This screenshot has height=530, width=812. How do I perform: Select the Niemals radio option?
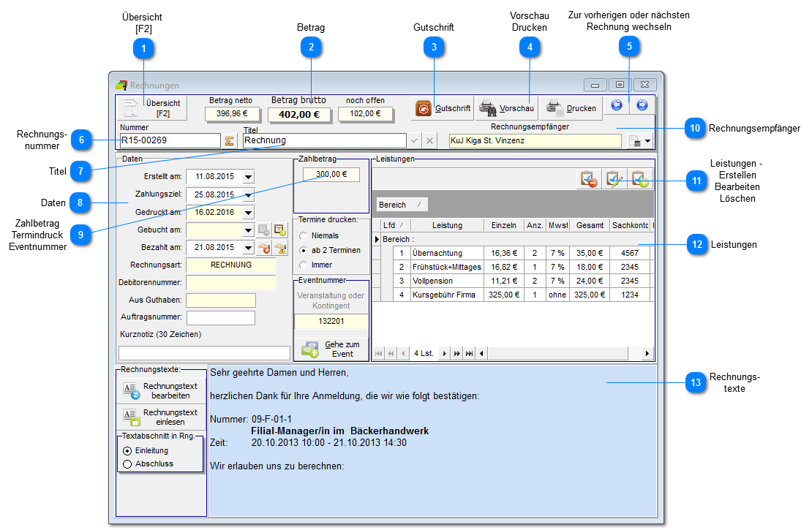pyautogui.click(x=304, y=236)
